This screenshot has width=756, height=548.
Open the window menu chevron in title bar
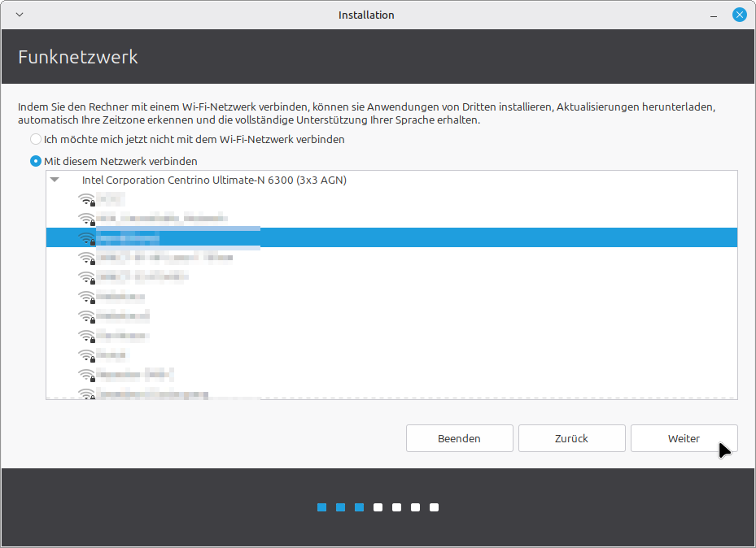20,15
